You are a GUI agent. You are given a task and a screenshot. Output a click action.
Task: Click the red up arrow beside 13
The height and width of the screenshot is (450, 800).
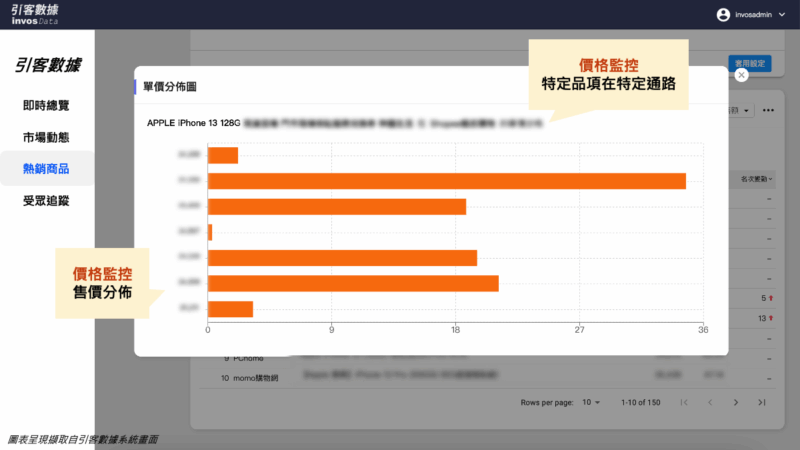tap(771, 318)
